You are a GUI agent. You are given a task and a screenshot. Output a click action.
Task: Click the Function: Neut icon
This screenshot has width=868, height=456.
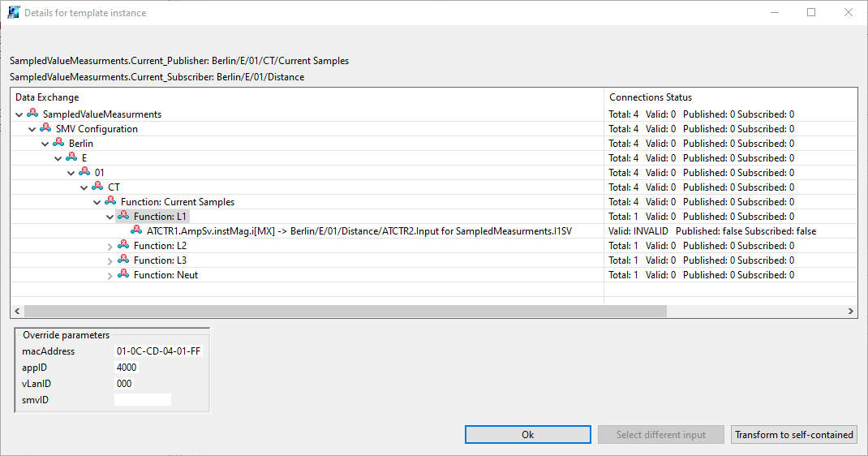123,274
